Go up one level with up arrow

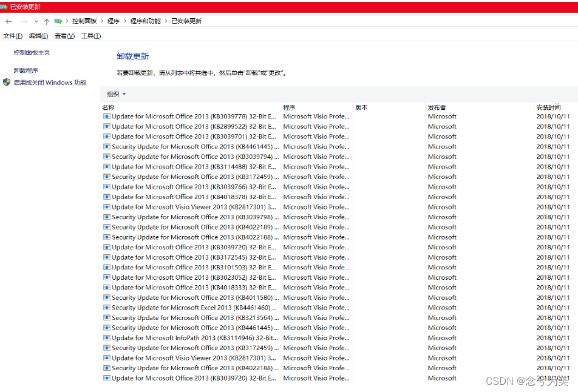pyautogui.click(x=46, y=21)
